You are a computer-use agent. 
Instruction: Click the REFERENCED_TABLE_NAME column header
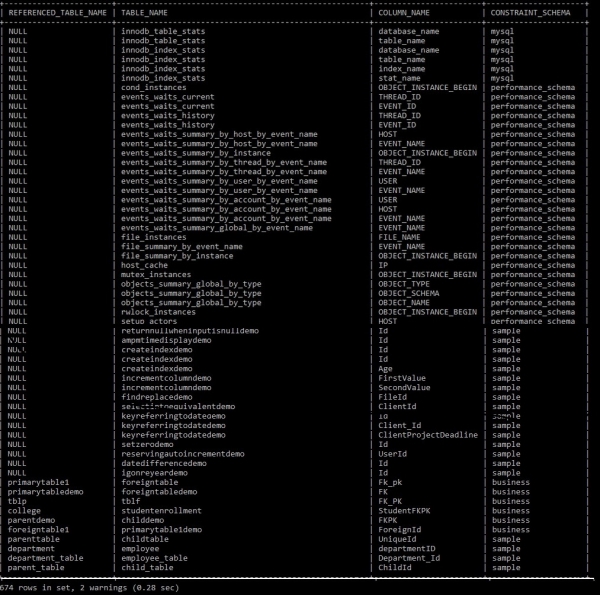(x=57, y=13)
